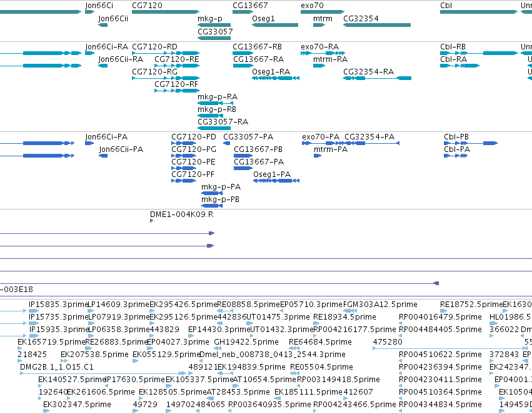Select the exo70 gene label
This screenshot has width=532, height=414.
click(312, 6)
